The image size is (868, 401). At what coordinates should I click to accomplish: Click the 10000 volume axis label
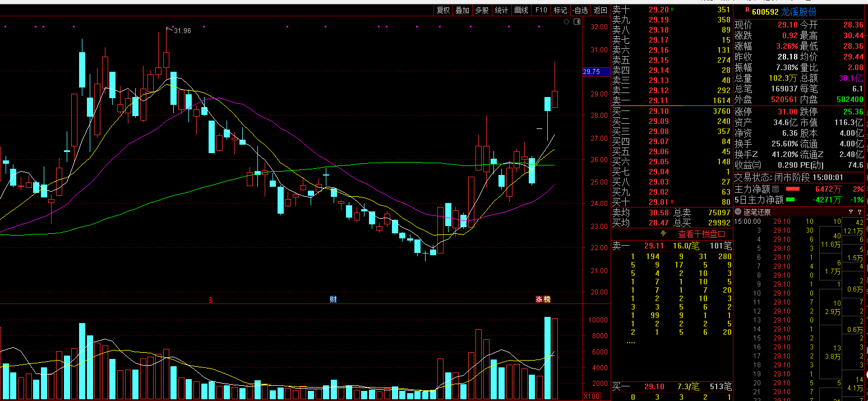pyautogui.click(x=597, y=320)
